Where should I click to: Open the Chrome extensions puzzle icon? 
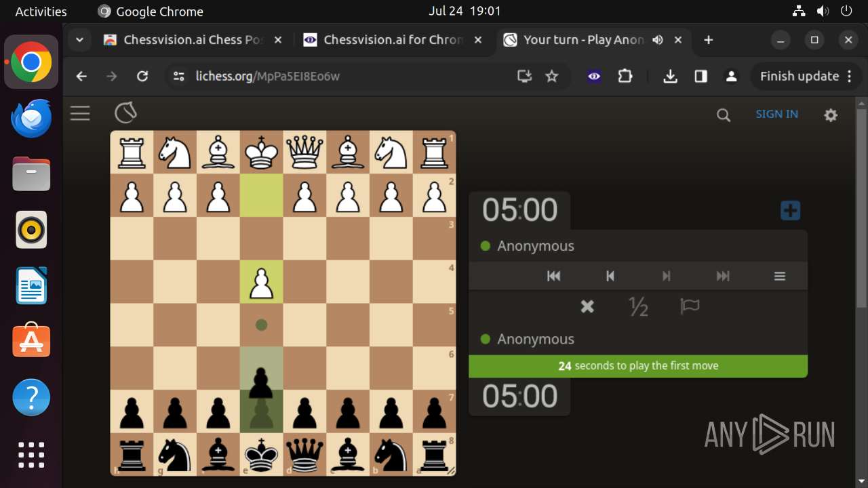tap(625, 77)
